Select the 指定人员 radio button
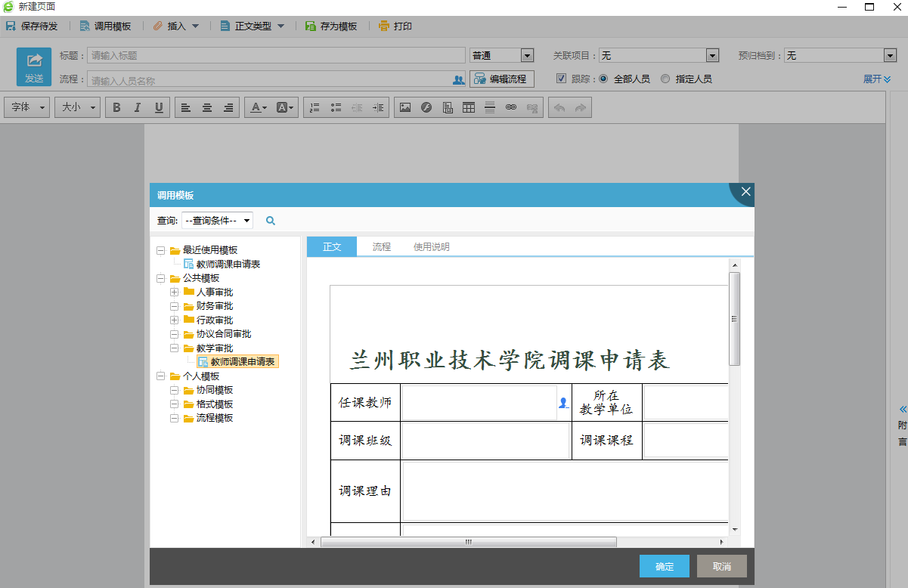 pyautogui.click(x=665, y=79)
